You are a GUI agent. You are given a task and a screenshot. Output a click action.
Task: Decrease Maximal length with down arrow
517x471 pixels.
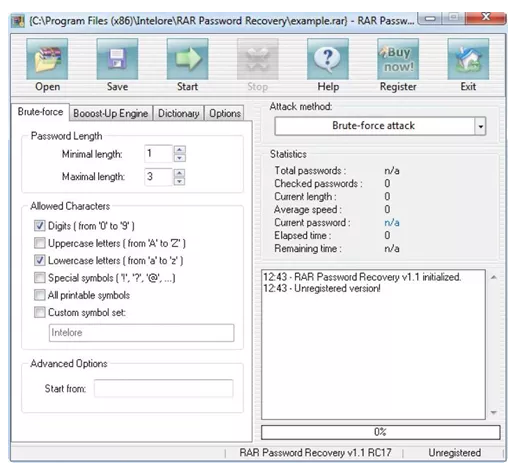coord(180,181)
